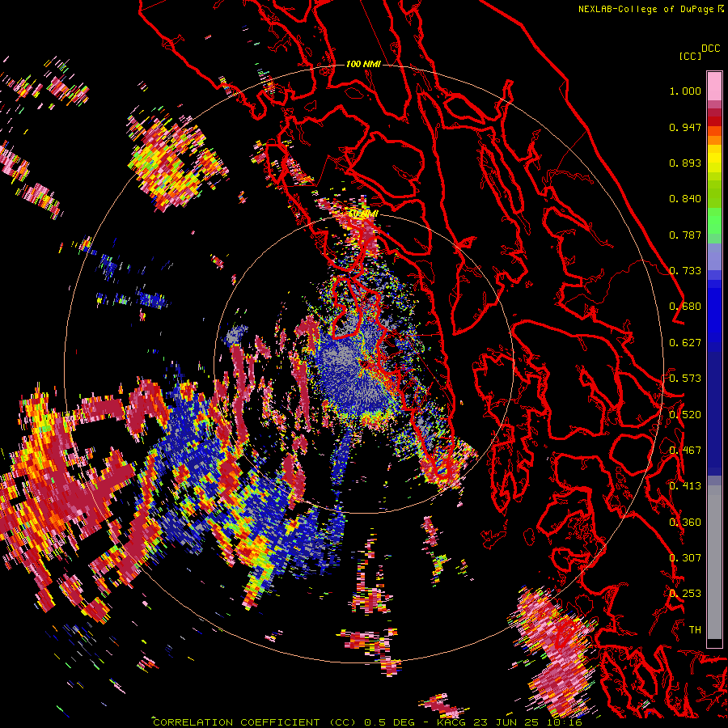Select the 0.840 legend value
728x728 pixels.
point(685,199)
